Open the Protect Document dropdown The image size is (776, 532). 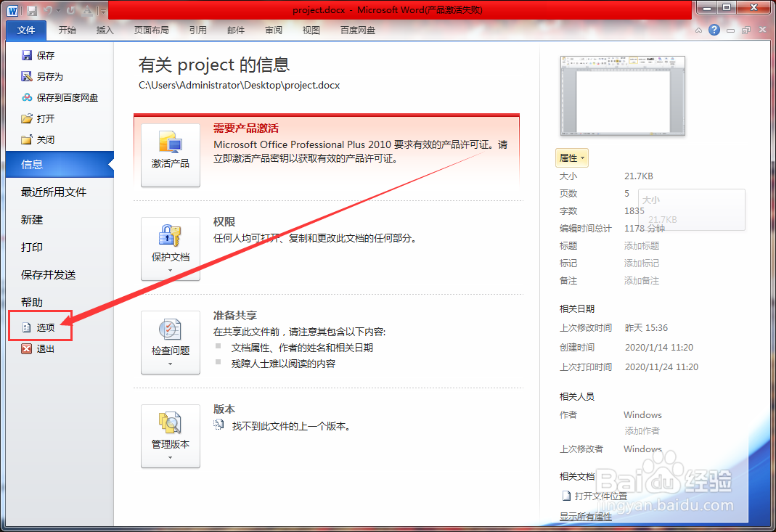coord(171,249)
